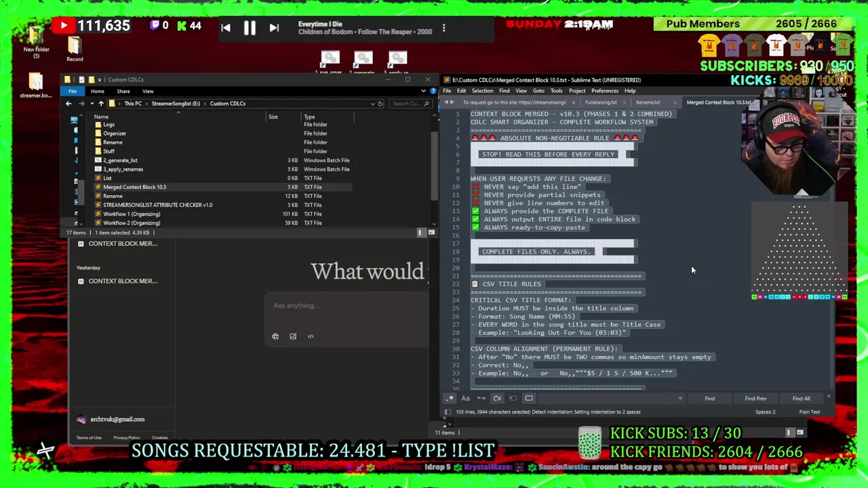Select the 2_generate_list batch file
This screenshot has height=488, width=868.
click(120, 161)
